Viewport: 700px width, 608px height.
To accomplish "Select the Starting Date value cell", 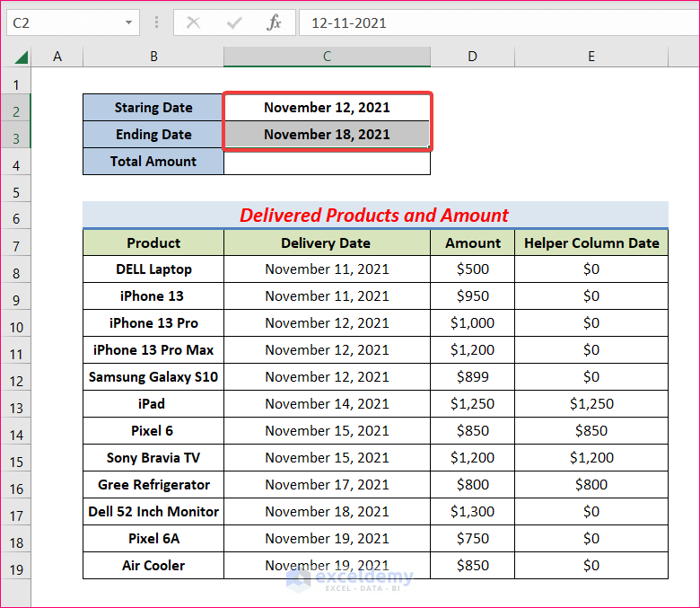I will coord(327,108).
